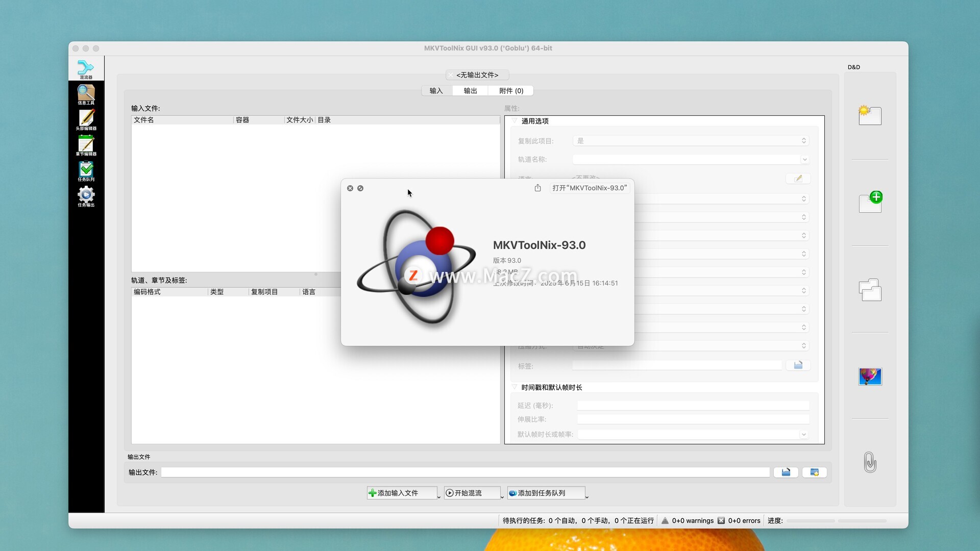Click the D&D stacked folders icon

pos(870,290)
